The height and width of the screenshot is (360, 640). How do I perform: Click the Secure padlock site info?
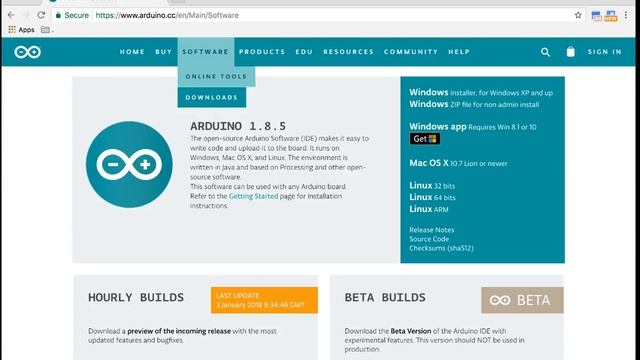click(x=72, y=15)
